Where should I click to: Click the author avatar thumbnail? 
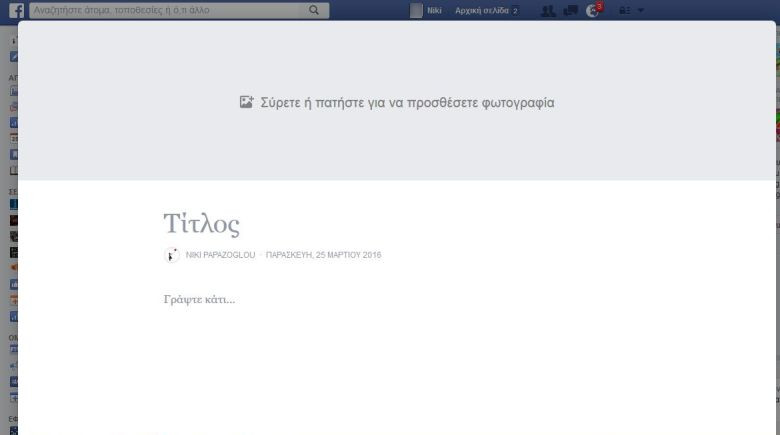tap(172, 255)
